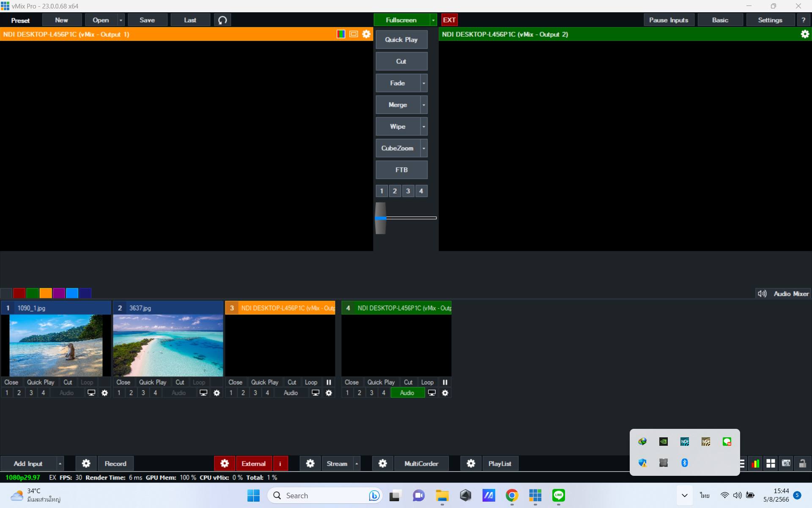Expand the Open preset dropdown arrow
812x508 pixels.
pyautogui.click(x=121, y=20)
